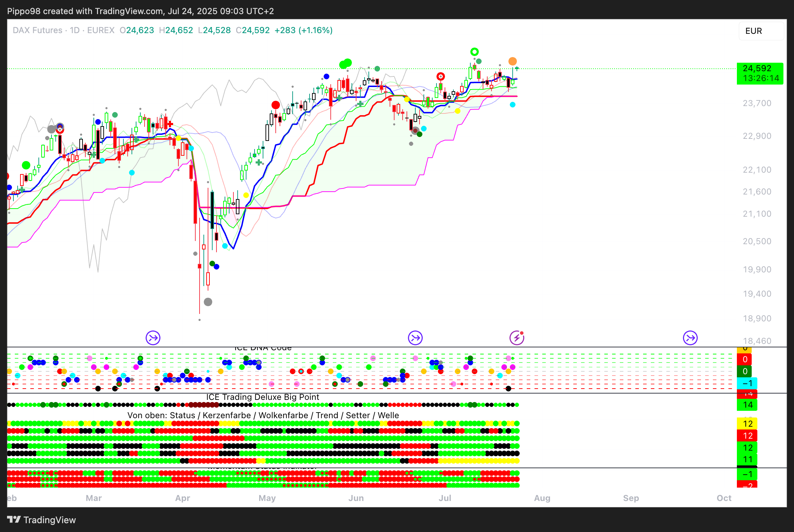Click the large gray dot at April low
This screenshot has height=532, width=794.
tap(208, 302)
